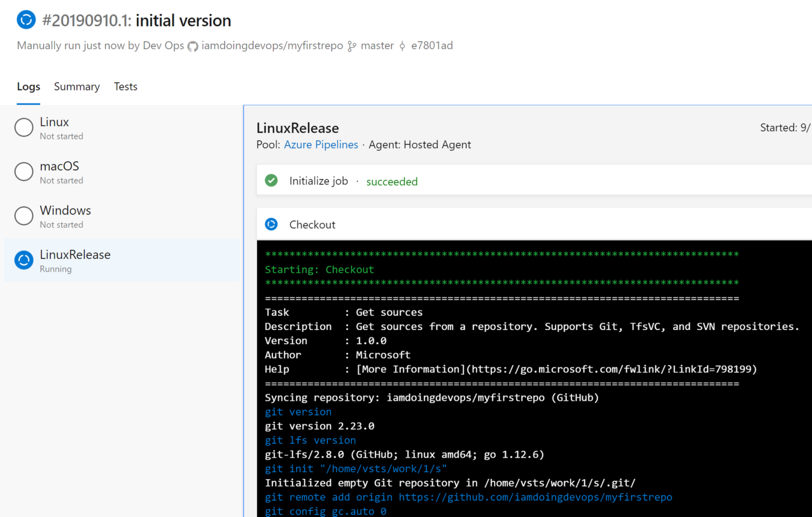The width and height of the screenshot is (812, 517).
Task: Click the branch icon next to master
Action: click(x=351, y=46)
